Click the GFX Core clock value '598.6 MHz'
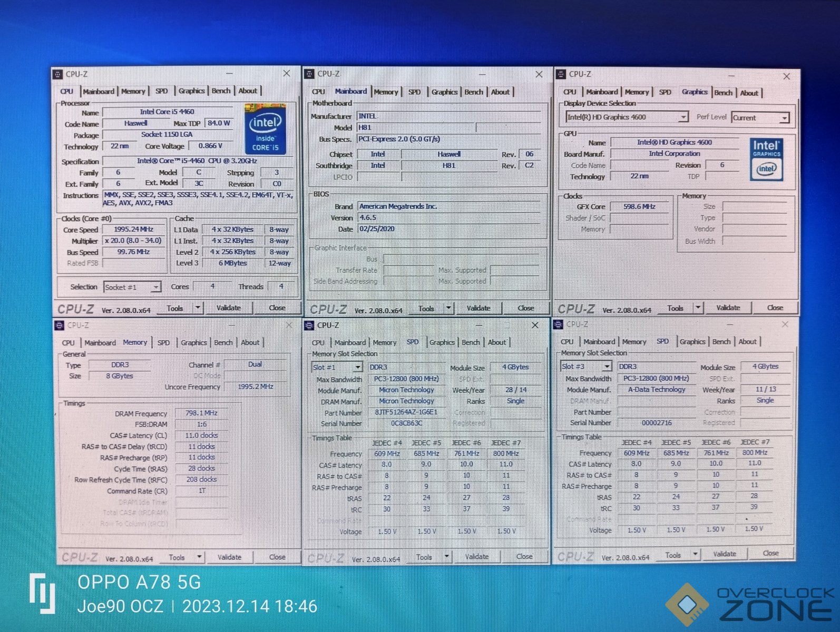 639,206
